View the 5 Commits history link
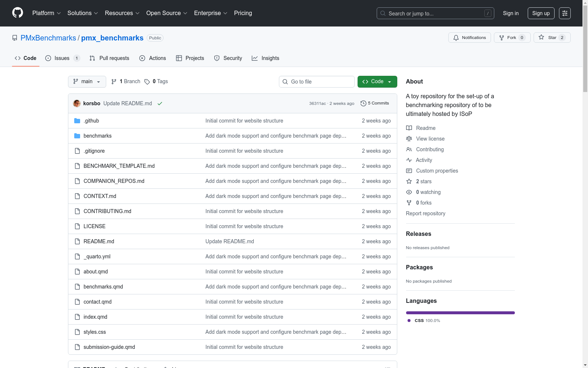588x368 pixels. point(375,103)
